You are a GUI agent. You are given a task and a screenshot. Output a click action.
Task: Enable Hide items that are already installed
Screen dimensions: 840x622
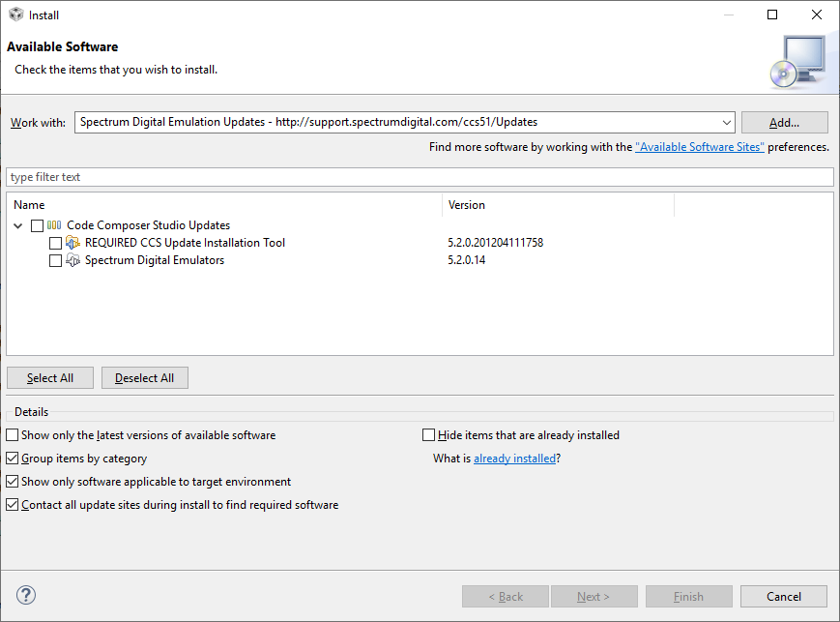(x=428, y=435)
